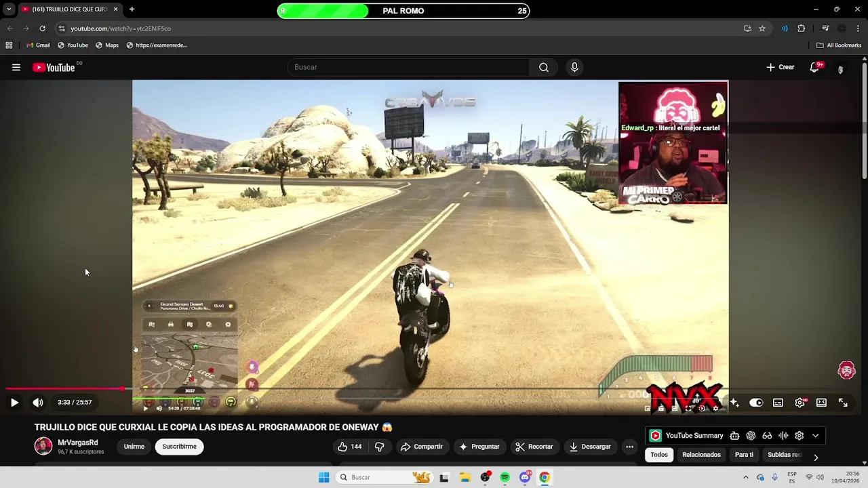Open the Chrome apps grid icon
This screenshot has height=488, width=868.
point(9,45)
